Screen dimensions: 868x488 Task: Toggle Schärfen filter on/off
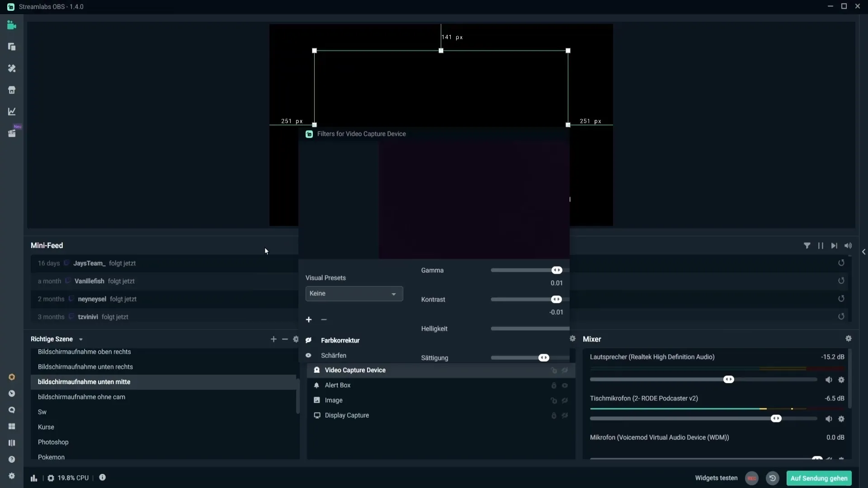click(309, 355)
